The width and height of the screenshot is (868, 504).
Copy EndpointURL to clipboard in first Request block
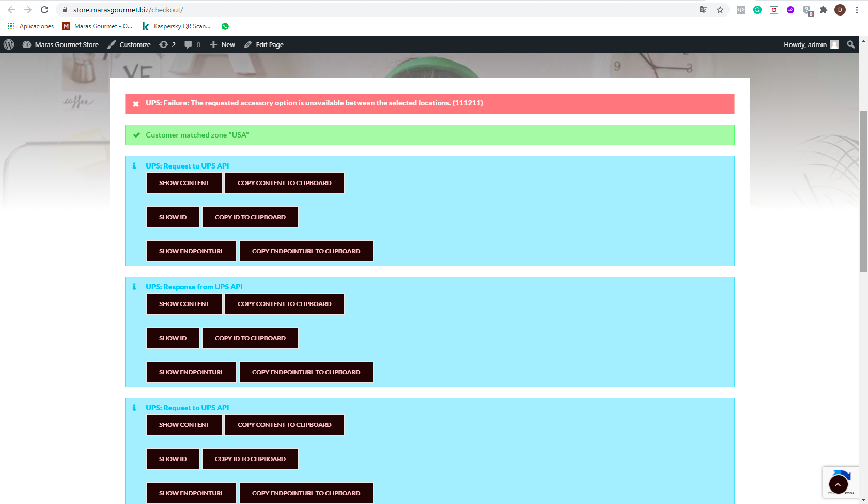(x=306, y=251)
